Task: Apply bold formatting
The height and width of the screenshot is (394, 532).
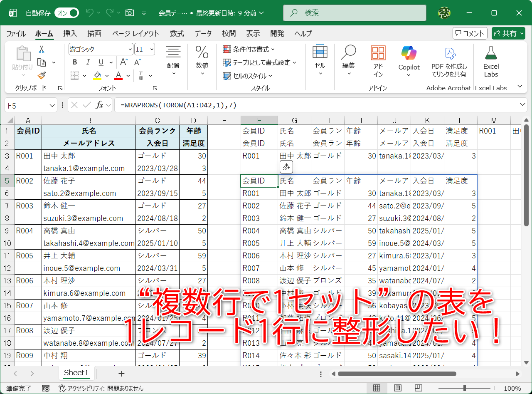Action: pos(74,62)
